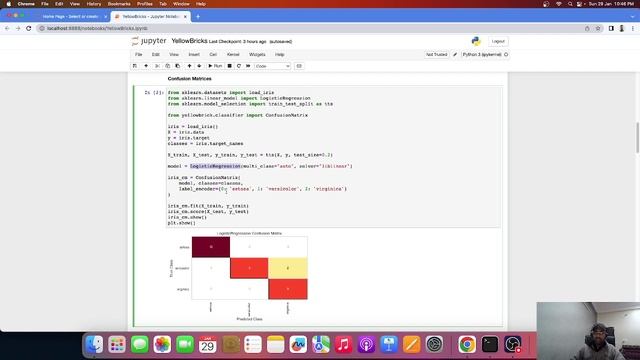Screen dimensions: 640x360
Task: Close the YellowBricks browser tab
Action: [185, 16]
